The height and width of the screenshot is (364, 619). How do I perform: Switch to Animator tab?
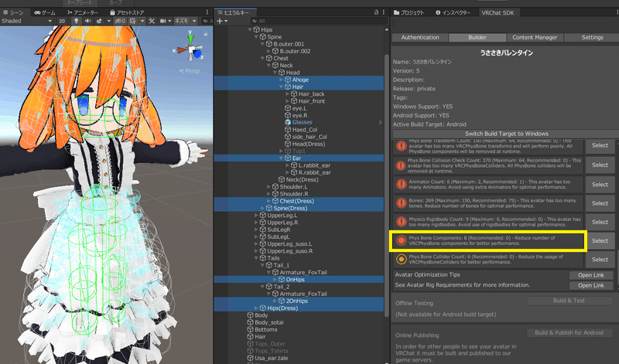click(82, 12)
